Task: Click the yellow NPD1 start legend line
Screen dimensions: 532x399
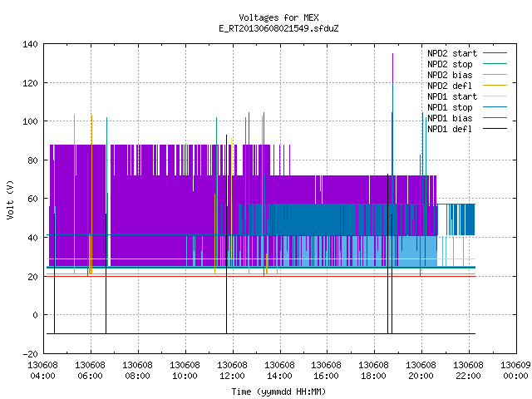Action: [x=495, y=96]
